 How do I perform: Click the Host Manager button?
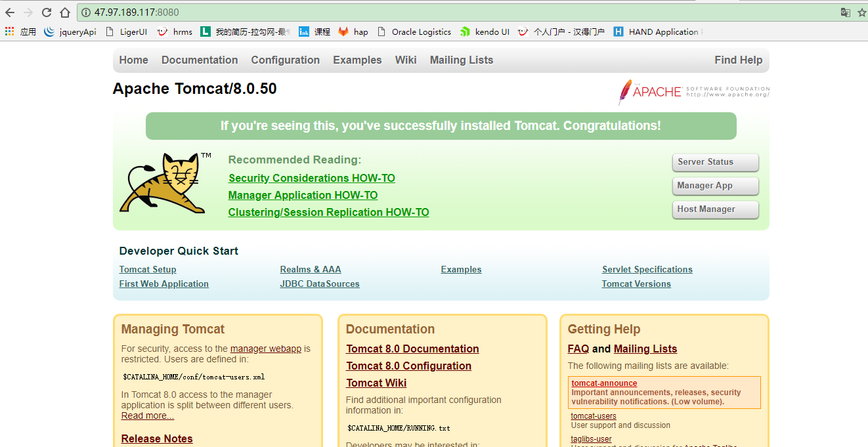tap(715, 209)
